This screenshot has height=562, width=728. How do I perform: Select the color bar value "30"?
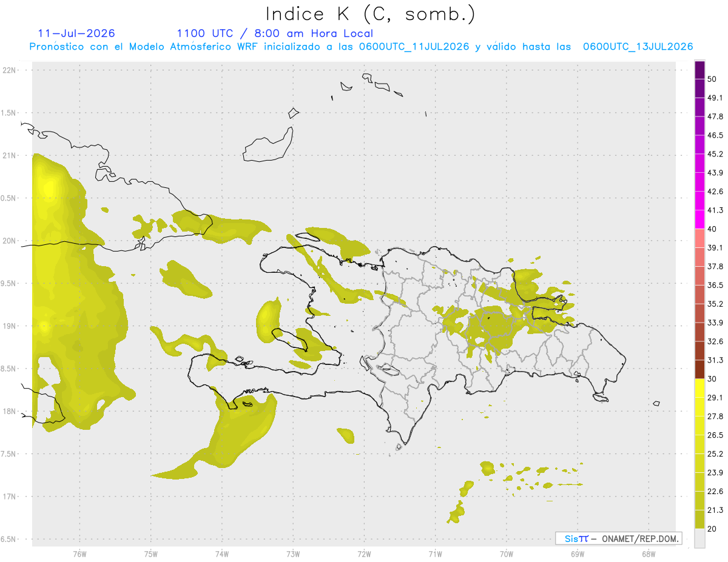[x=713, y=379]
